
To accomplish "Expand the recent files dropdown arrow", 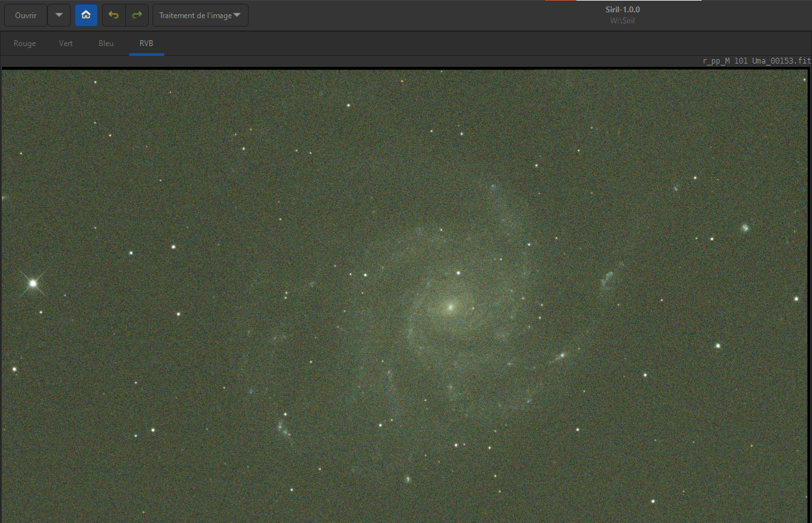I will click(59, 15).
